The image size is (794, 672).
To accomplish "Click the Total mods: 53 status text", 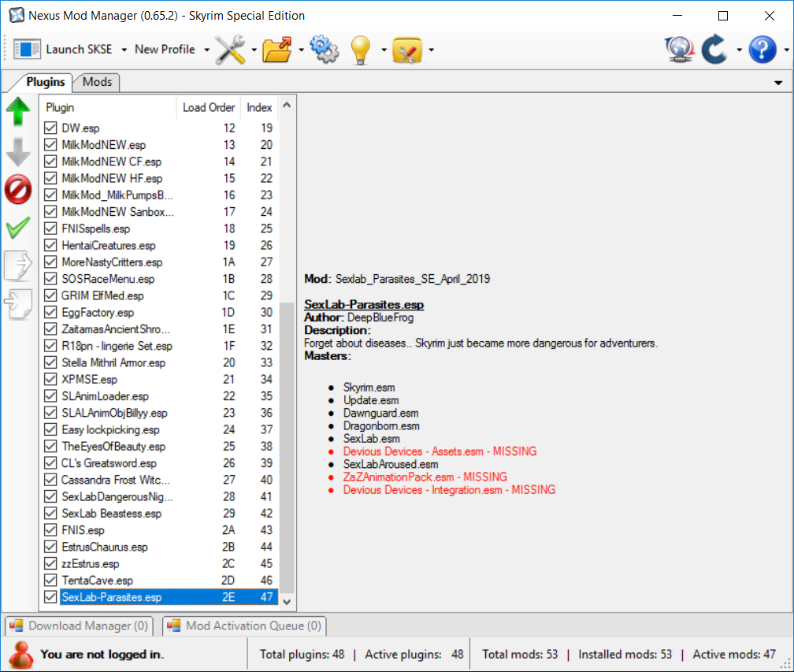I will 520,655.
